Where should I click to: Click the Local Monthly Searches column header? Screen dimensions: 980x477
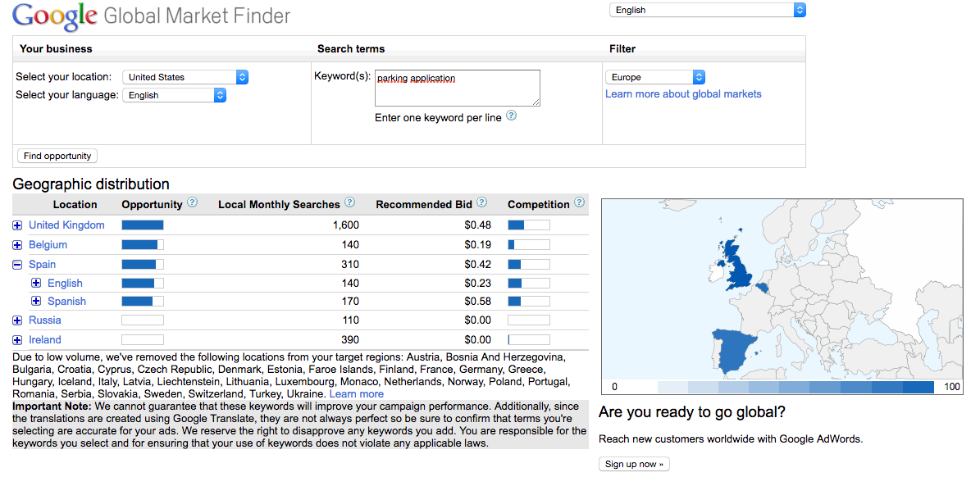pyautogui.click(x=279, y=205)
